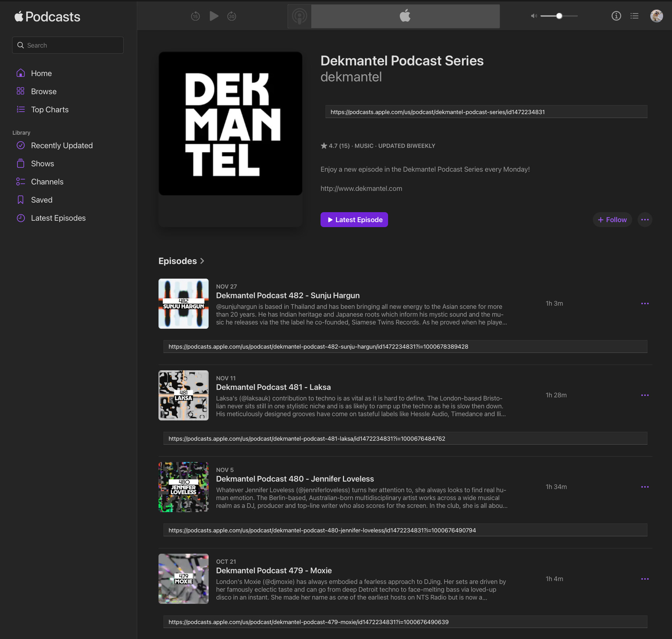This screenshot has height=639, width=672.
Task: Adjust the volume slider
Action: (x=559, y=16)
